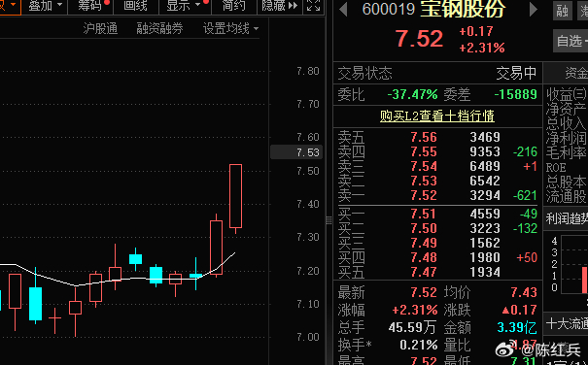The width and height of the screenshot is (588, 365).
Task: Click the stock name 宝钢股份
Action: click(x=463, y=9)
